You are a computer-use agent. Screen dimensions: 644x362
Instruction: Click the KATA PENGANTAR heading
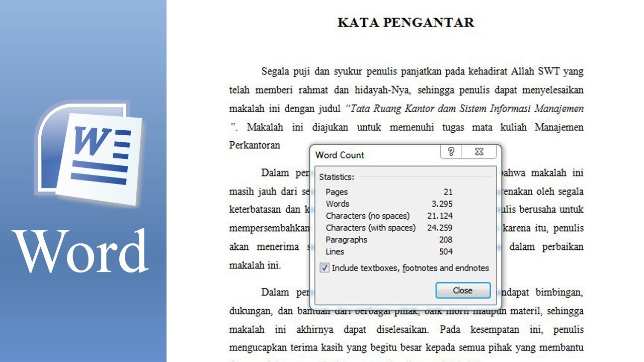tap(406, 23)
